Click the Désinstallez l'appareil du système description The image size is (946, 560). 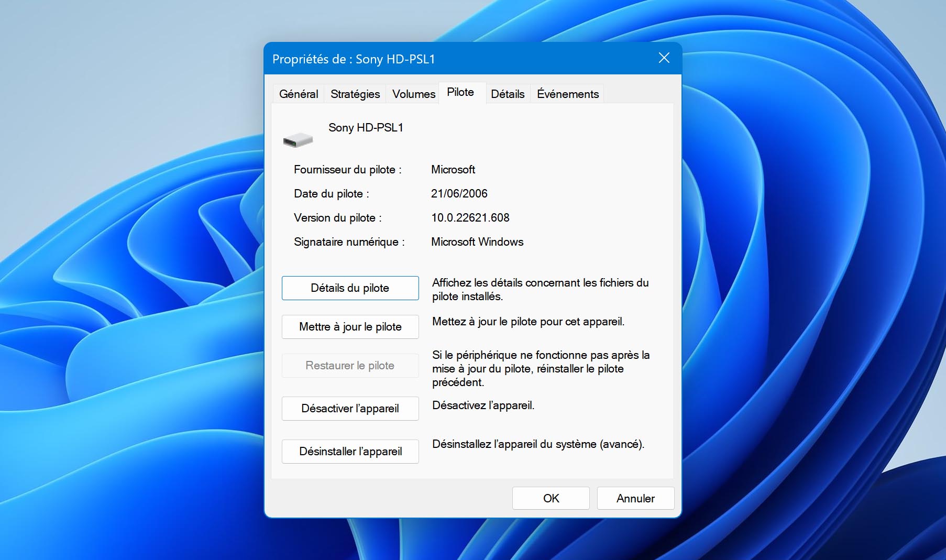538,444
